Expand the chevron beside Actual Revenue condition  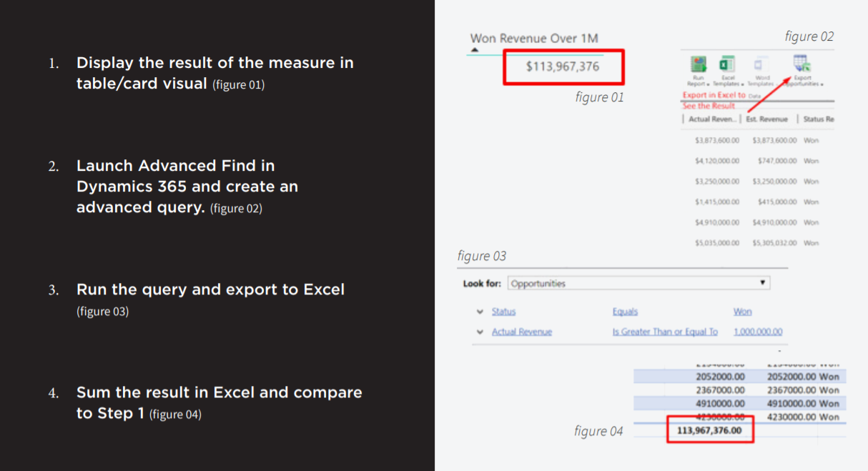pos(479,332)
